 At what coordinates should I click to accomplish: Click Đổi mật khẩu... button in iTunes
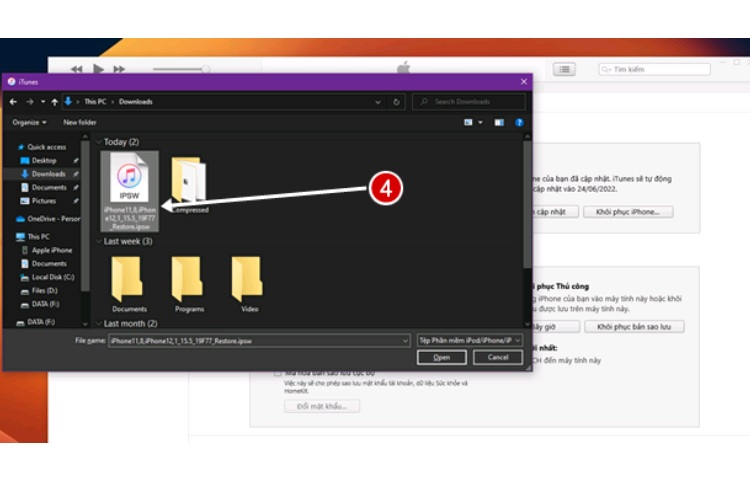[x=322, y=406]
